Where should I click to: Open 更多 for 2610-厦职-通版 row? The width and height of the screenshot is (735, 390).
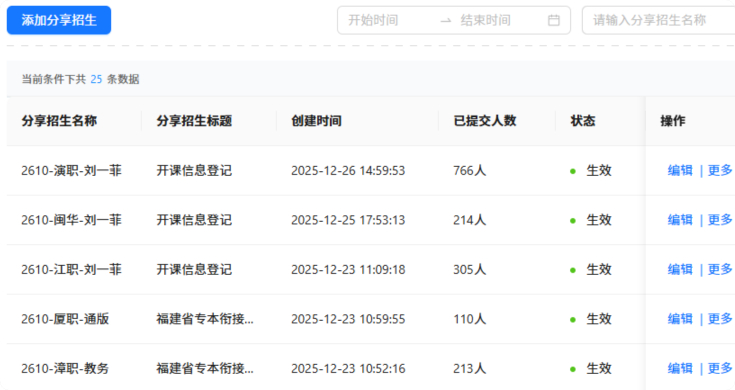pyautogui.click(x=720, y=319)
